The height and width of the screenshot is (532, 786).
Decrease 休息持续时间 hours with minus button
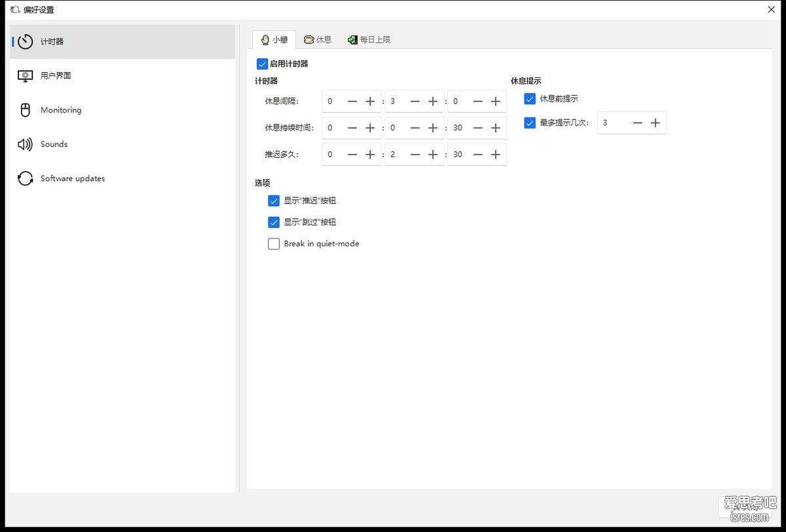click(352, 128)
